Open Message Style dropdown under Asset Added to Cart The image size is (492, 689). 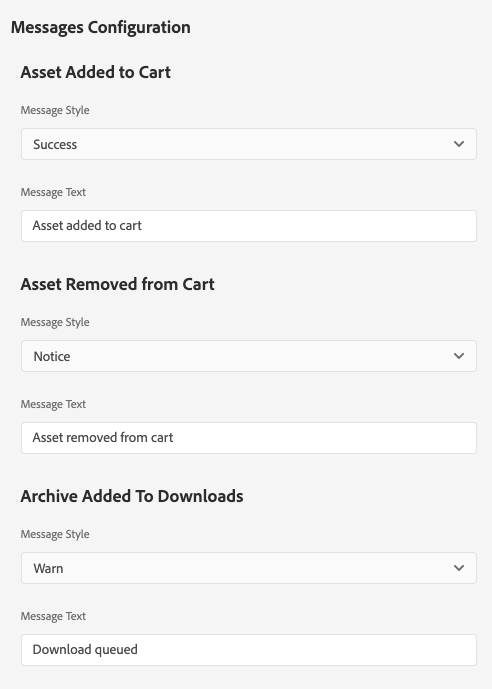249,144
